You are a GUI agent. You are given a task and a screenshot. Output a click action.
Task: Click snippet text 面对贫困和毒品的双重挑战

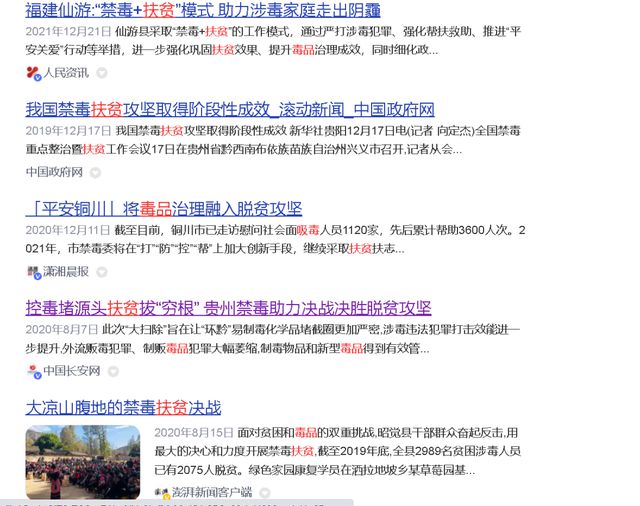tap(306, 433)
